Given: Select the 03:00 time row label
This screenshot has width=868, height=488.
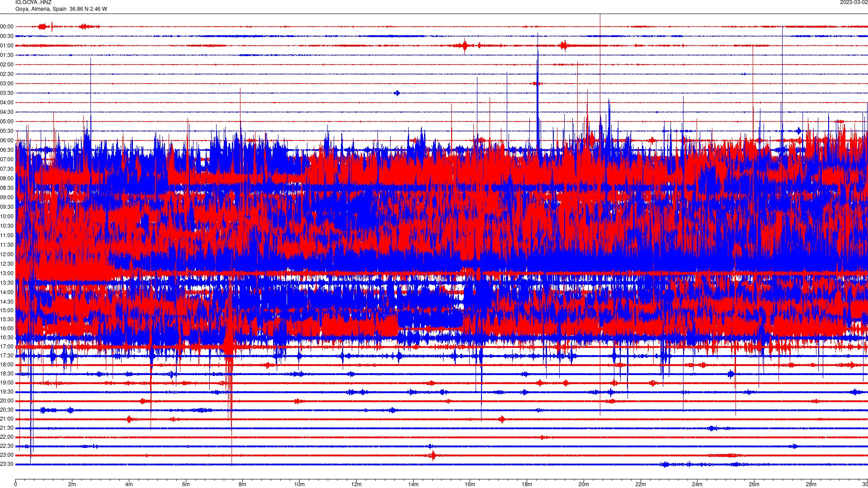Looking at the screenshot, I should (7, 84).
